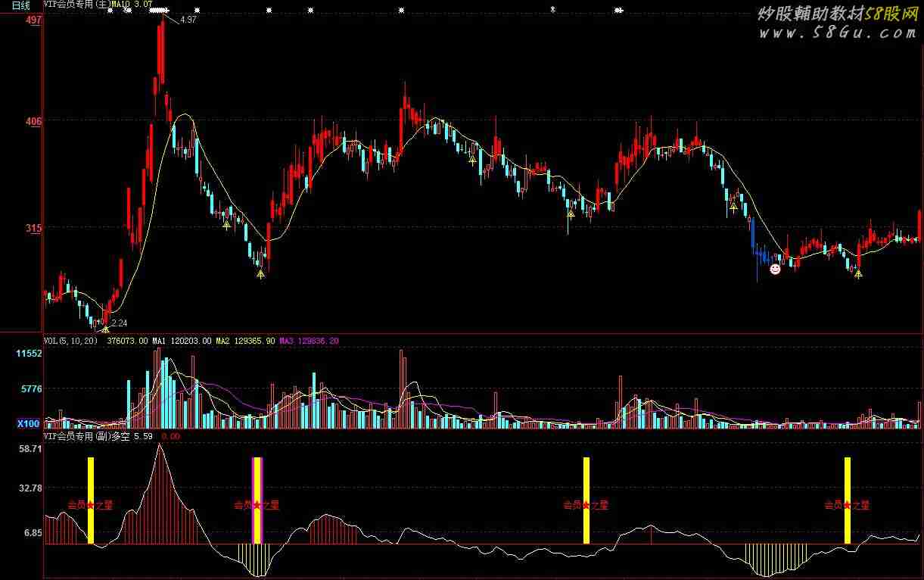
Task: Click the 5776 volume axis label
Action: [31, 388]
